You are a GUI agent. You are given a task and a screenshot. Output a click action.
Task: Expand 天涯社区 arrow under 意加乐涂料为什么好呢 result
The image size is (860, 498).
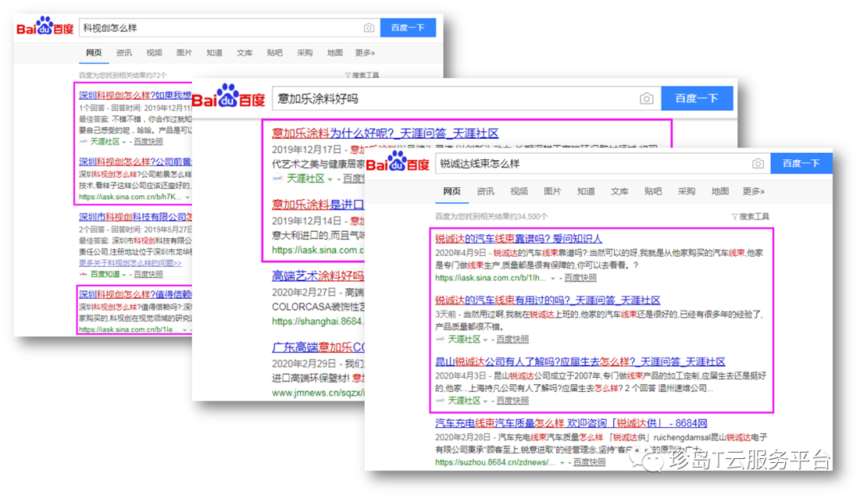click(330, 179)
